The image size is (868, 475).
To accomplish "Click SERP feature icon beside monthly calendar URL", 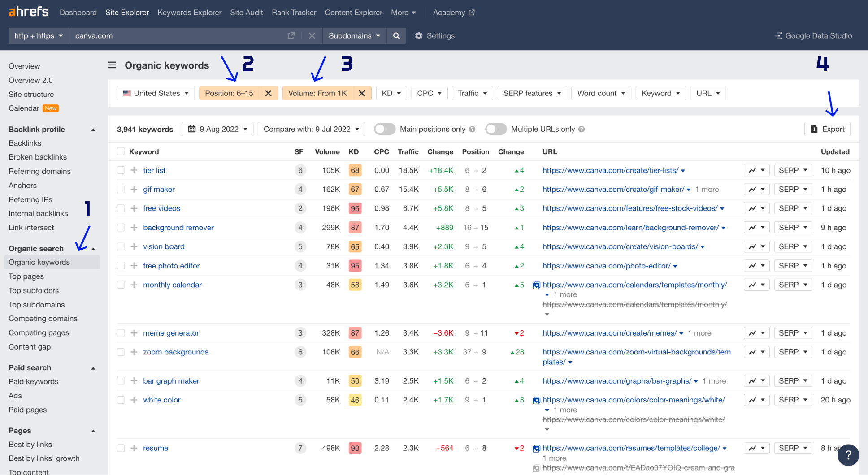I will click(x=536, y=285).
